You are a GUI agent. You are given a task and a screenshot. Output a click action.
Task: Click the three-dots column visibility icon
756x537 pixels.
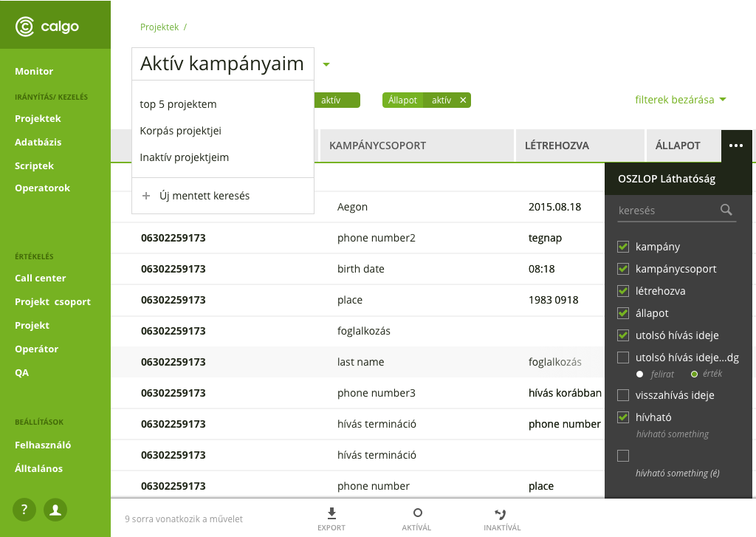(736, 146)
